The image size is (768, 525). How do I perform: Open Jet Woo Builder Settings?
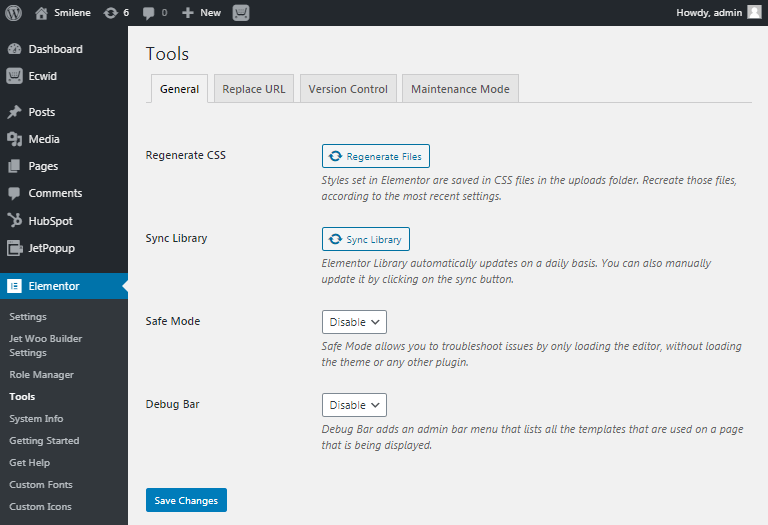click(46, 345)
